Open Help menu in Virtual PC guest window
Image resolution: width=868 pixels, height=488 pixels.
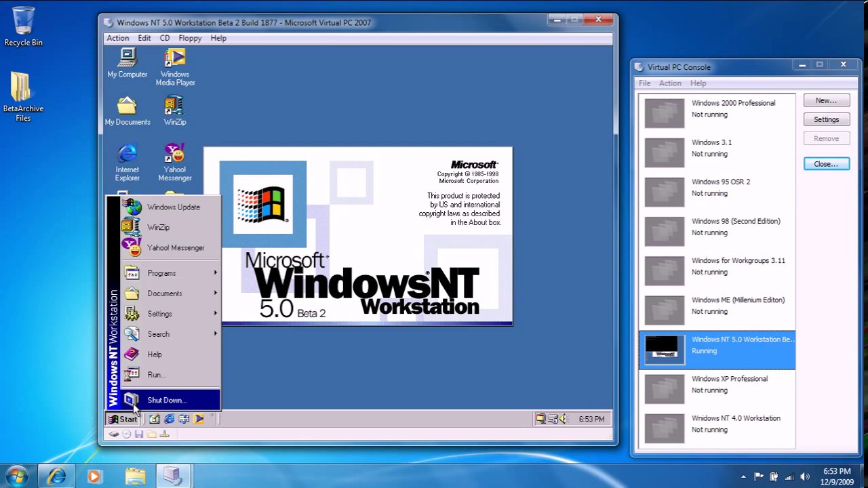click(x=218, y=38)
